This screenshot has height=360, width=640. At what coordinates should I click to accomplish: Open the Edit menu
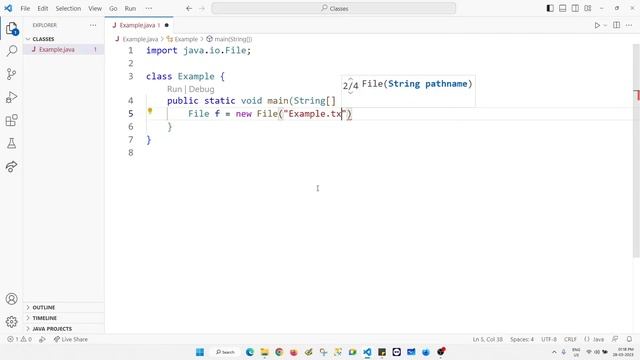click(x=43, y=8)
